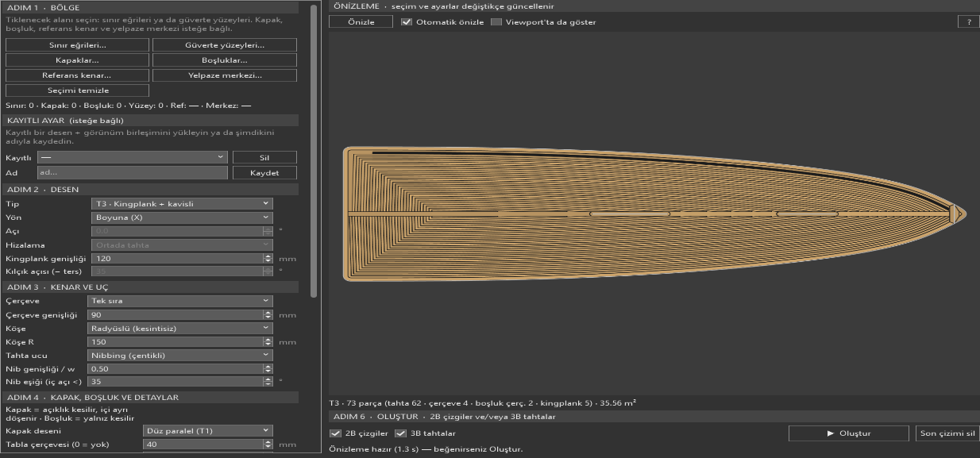The width and height of the screenshot is (980, 458).
Task: Click the Seçimi temizle button
Action: (77, 90)
